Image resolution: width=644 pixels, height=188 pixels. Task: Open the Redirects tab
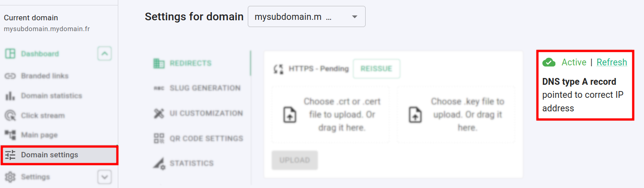coord(190,64)
